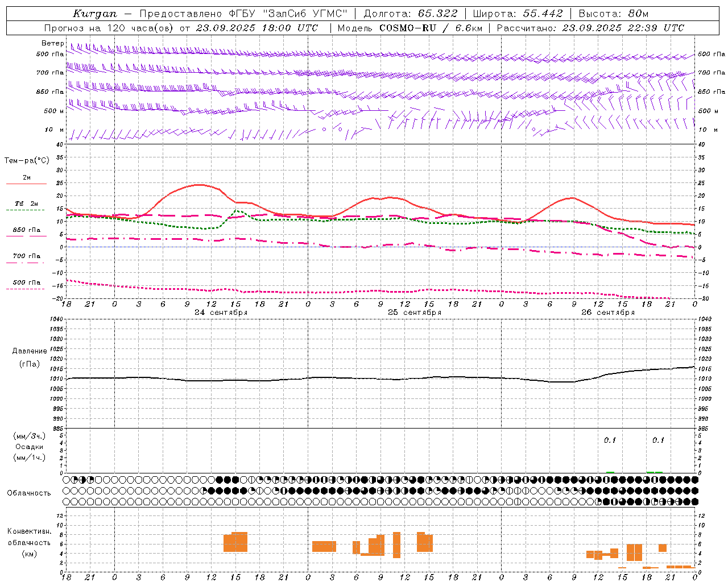Click dotted pink line sample under '500 гПа' legend

pos(26,289)
